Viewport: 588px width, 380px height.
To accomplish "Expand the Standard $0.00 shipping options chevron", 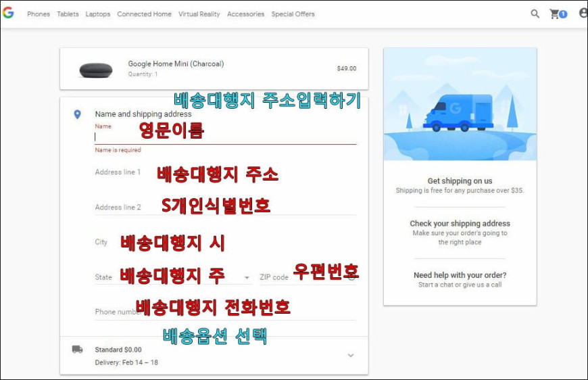I will 351,355.
